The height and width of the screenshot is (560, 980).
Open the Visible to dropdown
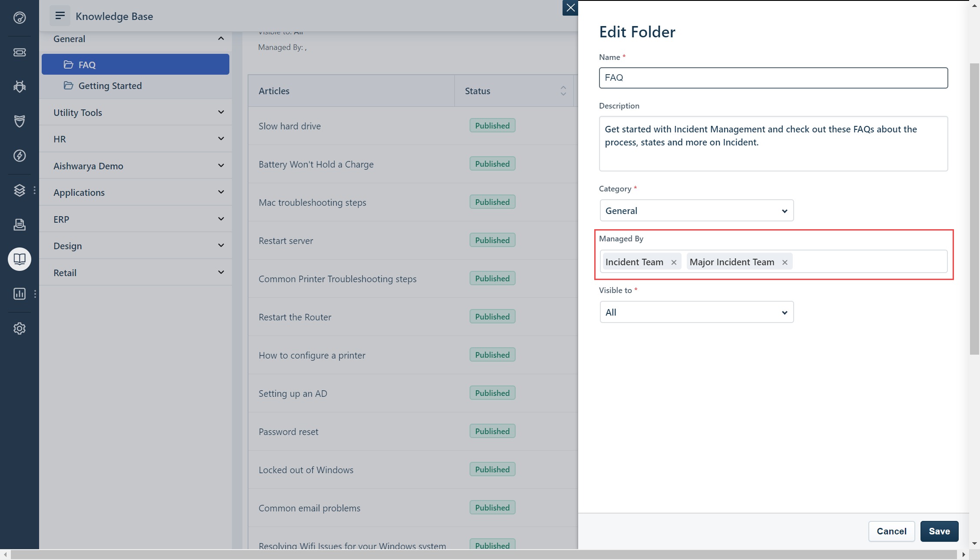(x=696, y=312)
